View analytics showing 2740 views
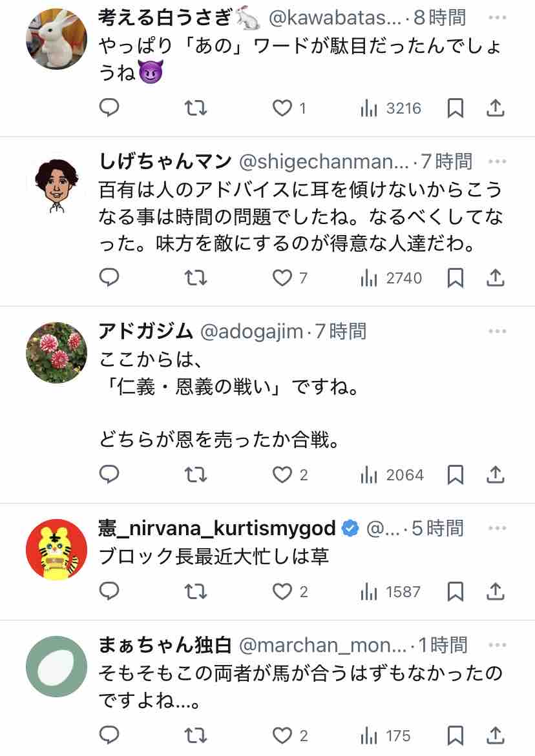The height and width of the screenshot is (756, 535). click(391, 278)
